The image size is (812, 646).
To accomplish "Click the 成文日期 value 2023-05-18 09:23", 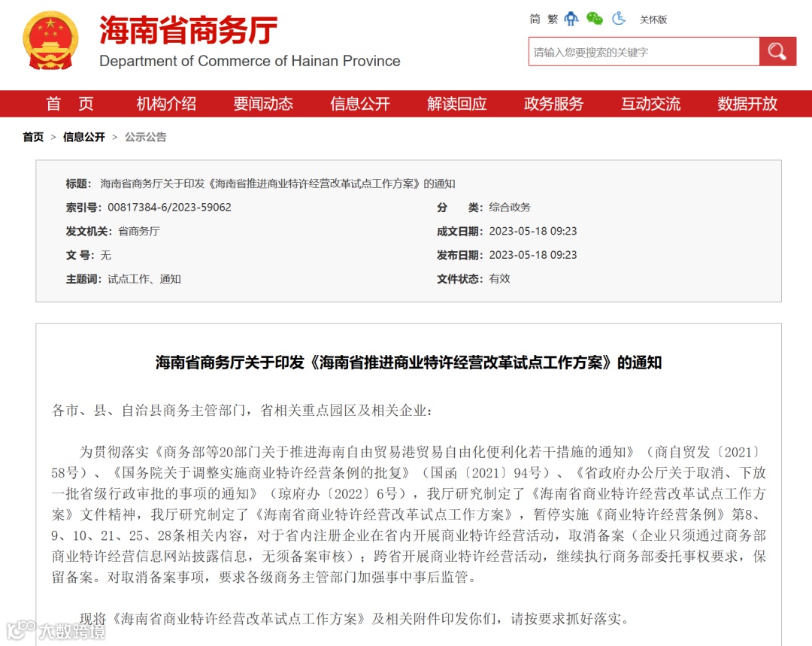I will (x=533, y=231).
